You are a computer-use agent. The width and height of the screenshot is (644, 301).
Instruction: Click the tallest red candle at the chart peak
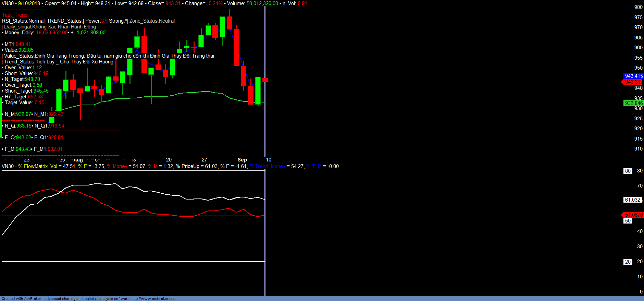pos(237,47)
